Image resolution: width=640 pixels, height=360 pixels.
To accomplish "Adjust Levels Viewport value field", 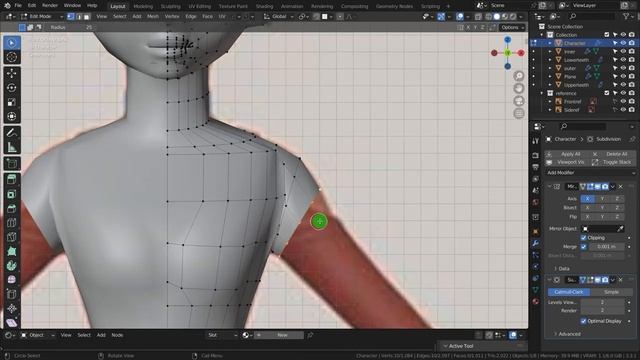I will pos(602,302).
